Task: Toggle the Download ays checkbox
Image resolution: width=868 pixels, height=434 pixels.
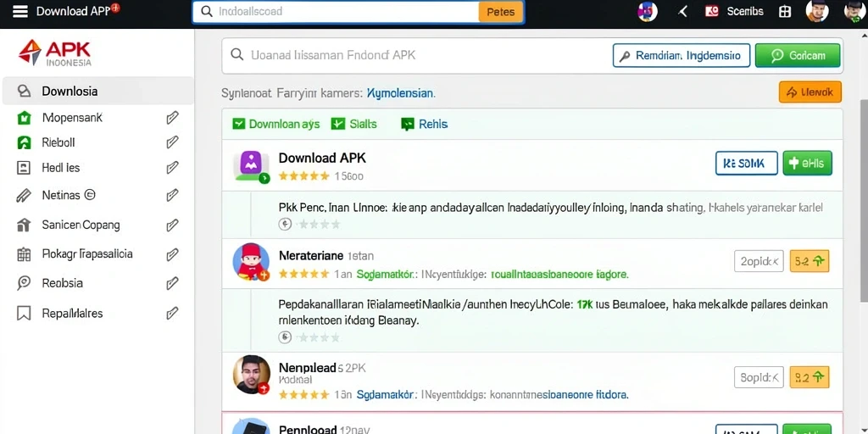Action: click(x=238, y=124)
